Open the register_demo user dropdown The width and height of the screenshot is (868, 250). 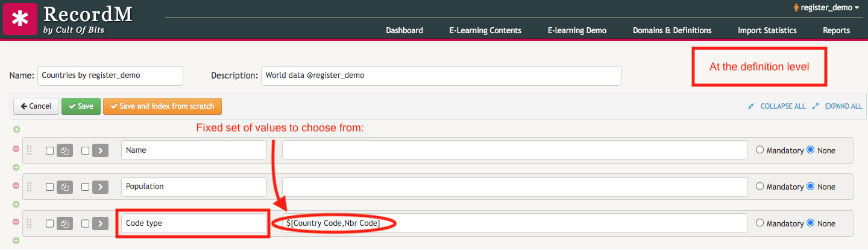(826, 7)
